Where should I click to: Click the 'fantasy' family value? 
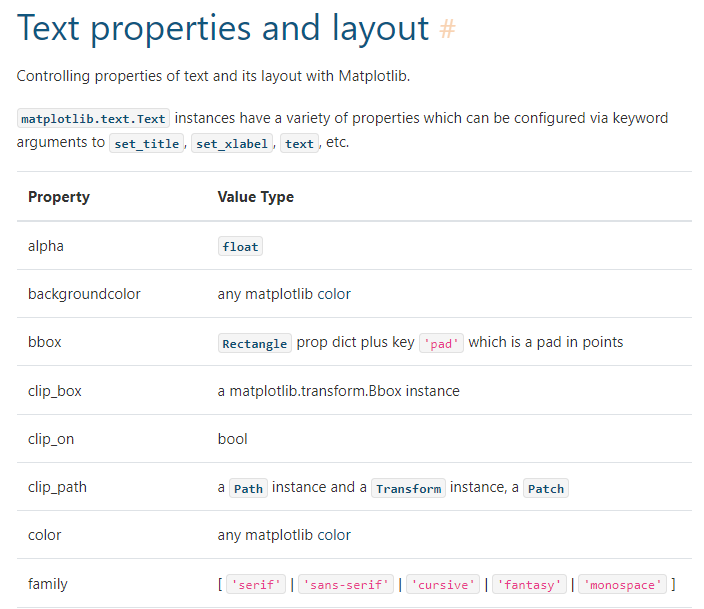pos(529,584)
